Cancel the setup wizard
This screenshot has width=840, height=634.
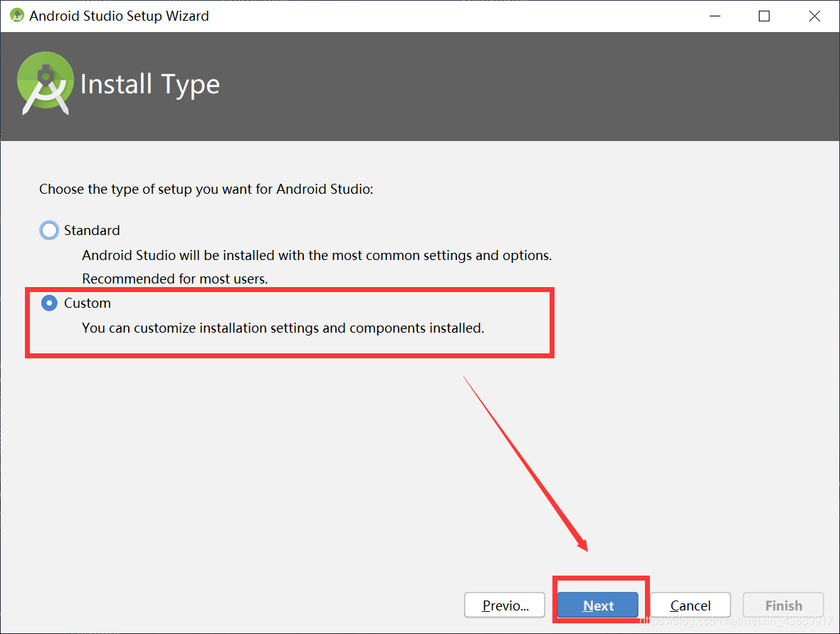pyautogui.click(x=691, y=606)
